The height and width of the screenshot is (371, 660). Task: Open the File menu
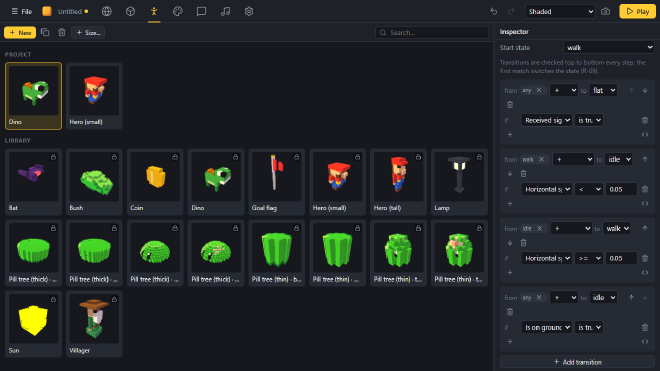tap(21, 11)
